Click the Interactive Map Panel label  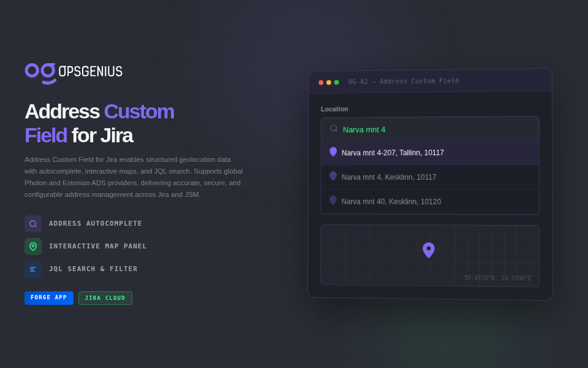[98, 247]
